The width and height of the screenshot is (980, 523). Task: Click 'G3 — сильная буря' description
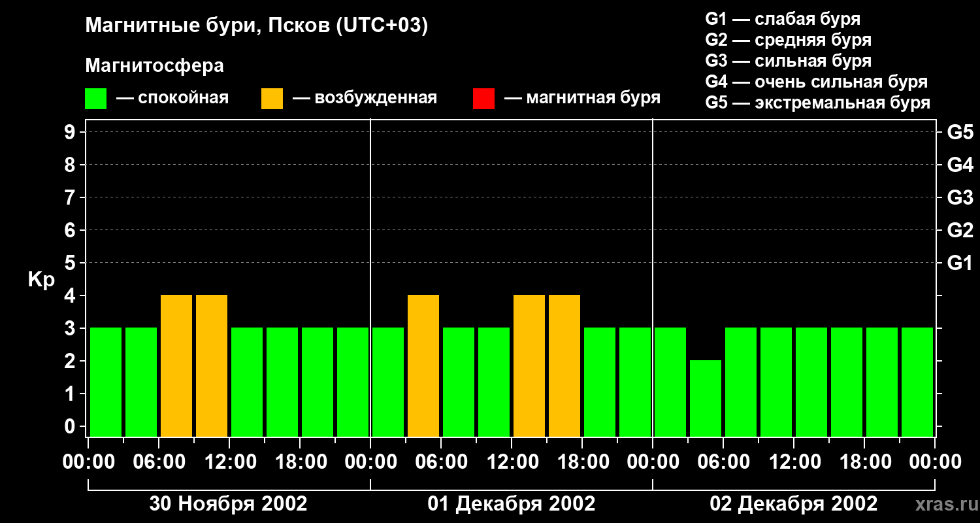[788, 61]
